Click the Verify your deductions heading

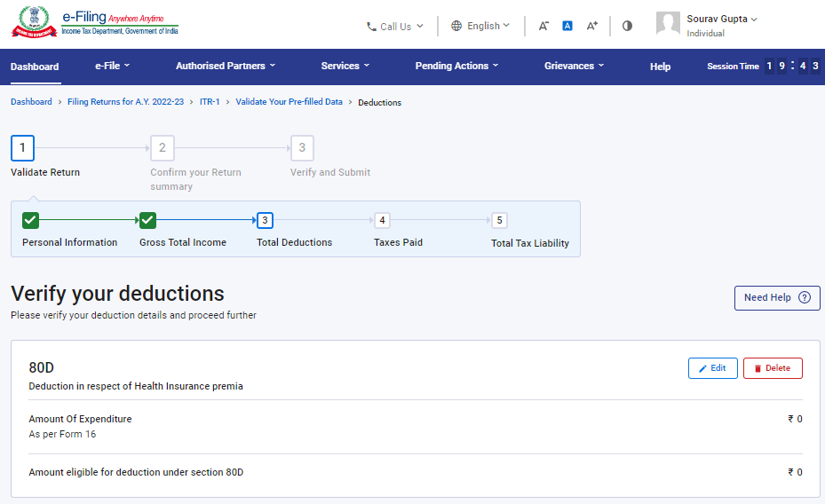click(117, 293)
